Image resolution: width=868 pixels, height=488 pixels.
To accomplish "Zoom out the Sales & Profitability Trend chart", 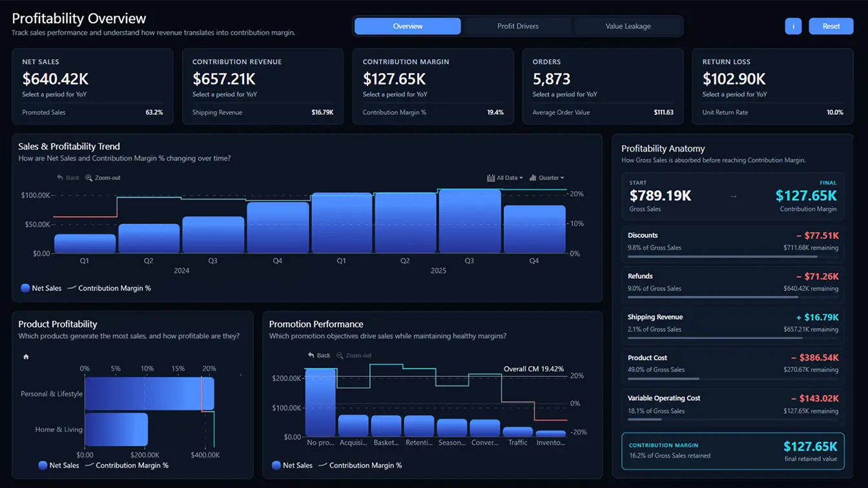I will pos(103,178).
